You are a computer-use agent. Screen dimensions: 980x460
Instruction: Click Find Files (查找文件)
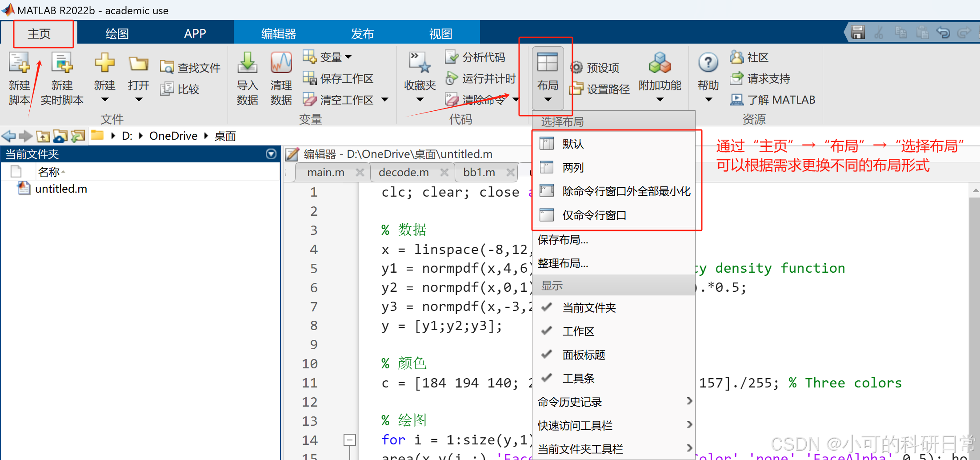pyautogui.click(x=190, y=68)
